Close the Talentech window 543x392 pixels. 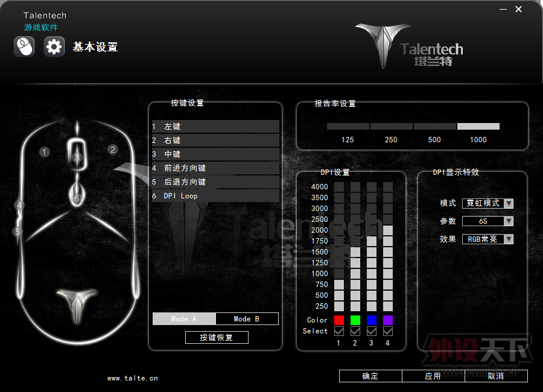point(518,10)
